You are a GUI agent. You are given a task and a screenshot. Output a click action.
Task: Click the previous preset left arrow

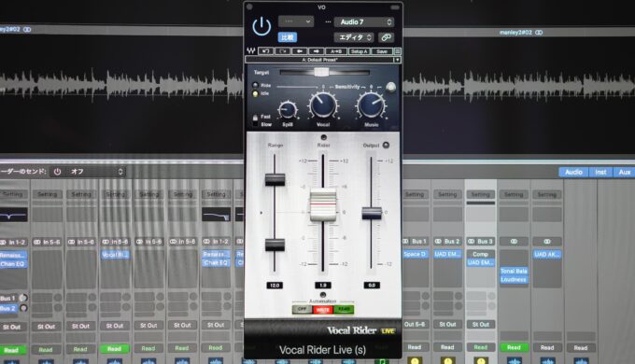point(299,51)
